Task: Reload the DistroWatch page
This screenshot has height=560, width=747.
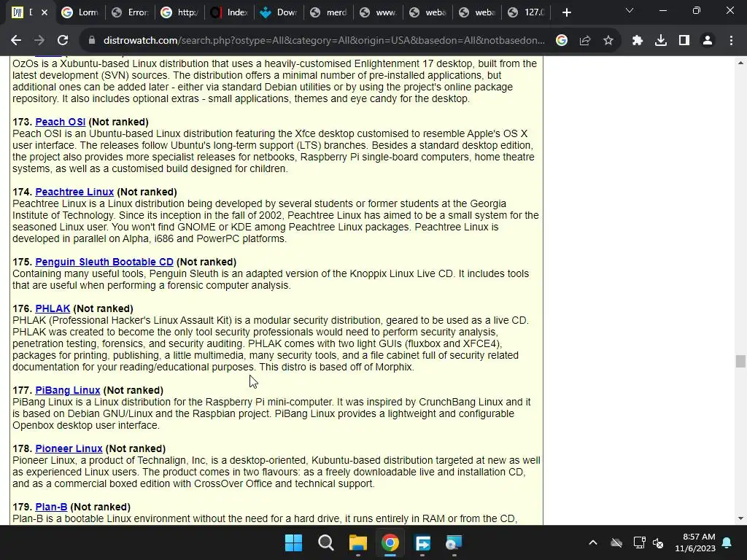Action: (63, 41)
